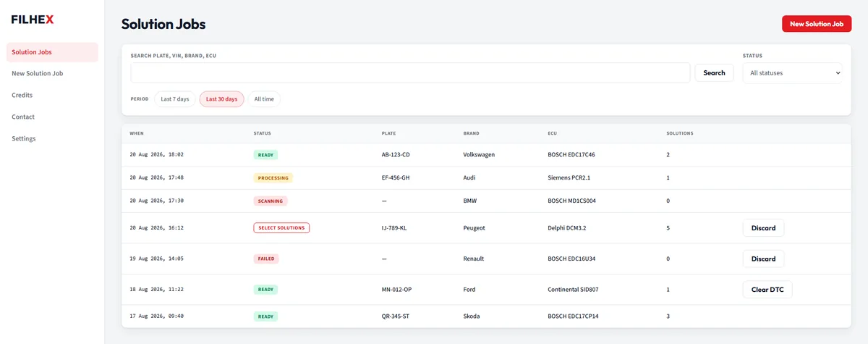Open the Contact page
Image resolution: width=868 pixels, height=344 pixels.
point(52,117)
